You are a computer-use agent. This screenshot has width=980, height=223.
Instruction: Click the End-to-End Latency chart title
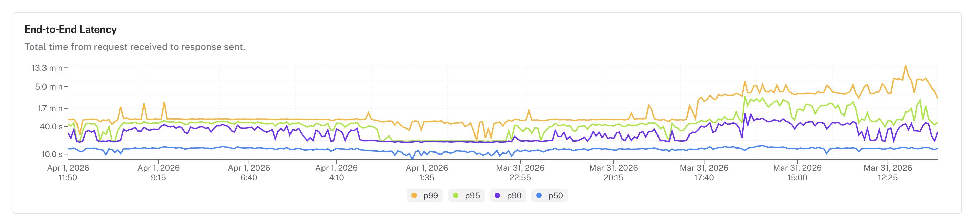70,30
